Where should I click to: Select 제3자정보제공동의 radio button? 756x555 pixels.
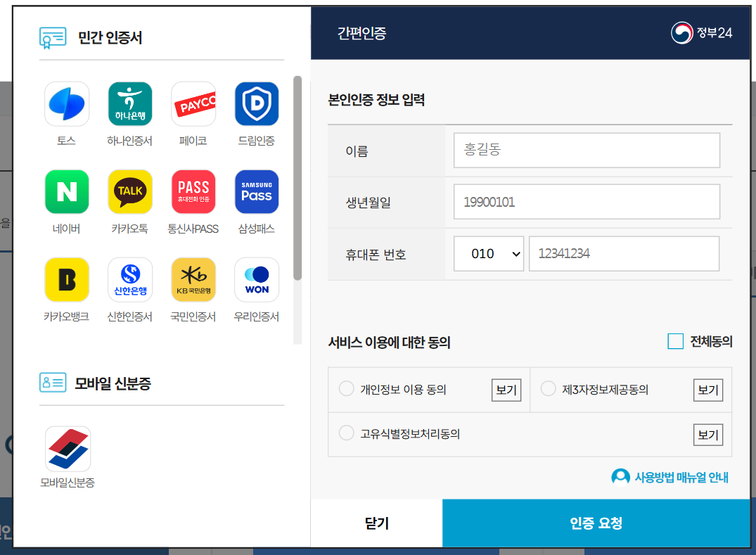pos(549,389)
